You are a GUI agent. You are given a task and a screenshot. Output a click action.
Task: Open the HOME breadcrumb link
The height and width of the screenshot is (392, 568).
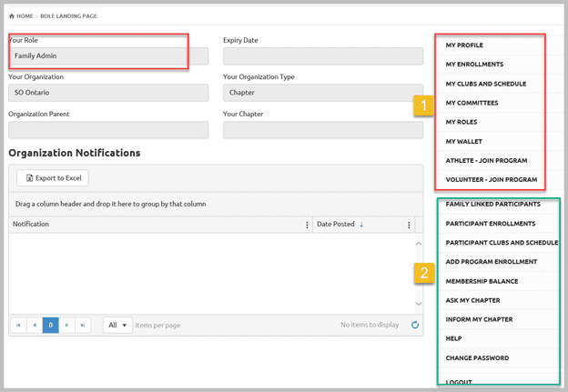tap(25, 16)
